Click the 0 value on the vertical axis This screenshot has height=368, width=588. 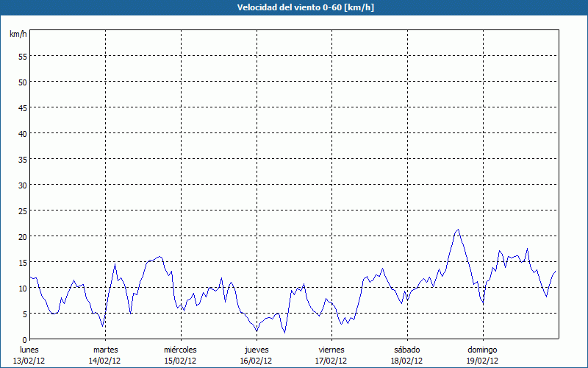point(25,339)
